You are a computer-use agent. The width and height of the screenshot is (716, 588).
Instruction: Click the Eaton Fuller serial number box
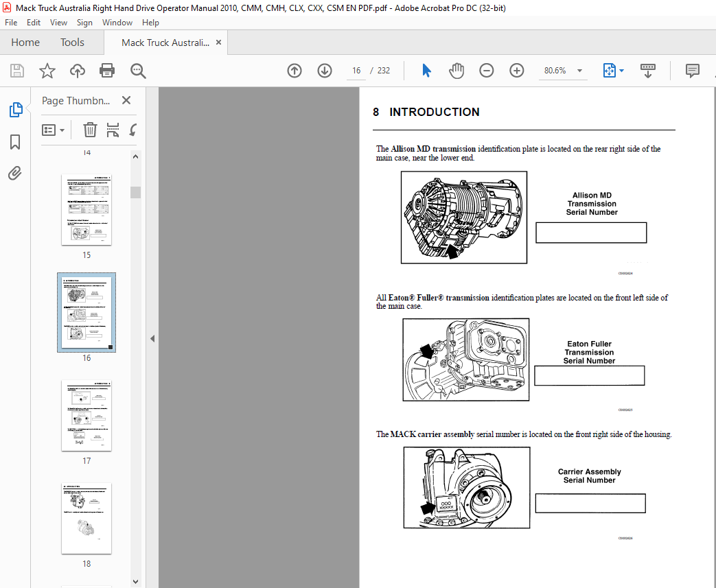click(x=590, y=376)
